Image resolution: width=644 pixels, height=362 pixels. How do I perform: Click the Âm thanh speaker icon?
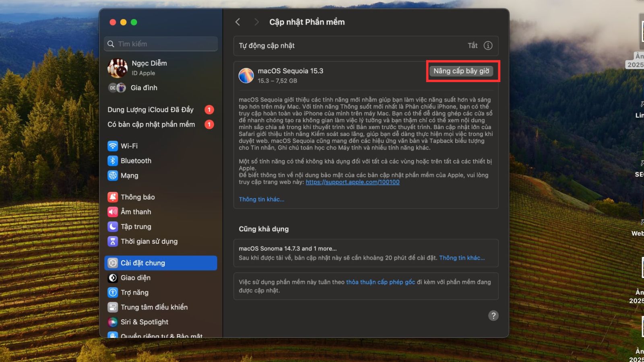pyautogui.click(x=113, y=212)
